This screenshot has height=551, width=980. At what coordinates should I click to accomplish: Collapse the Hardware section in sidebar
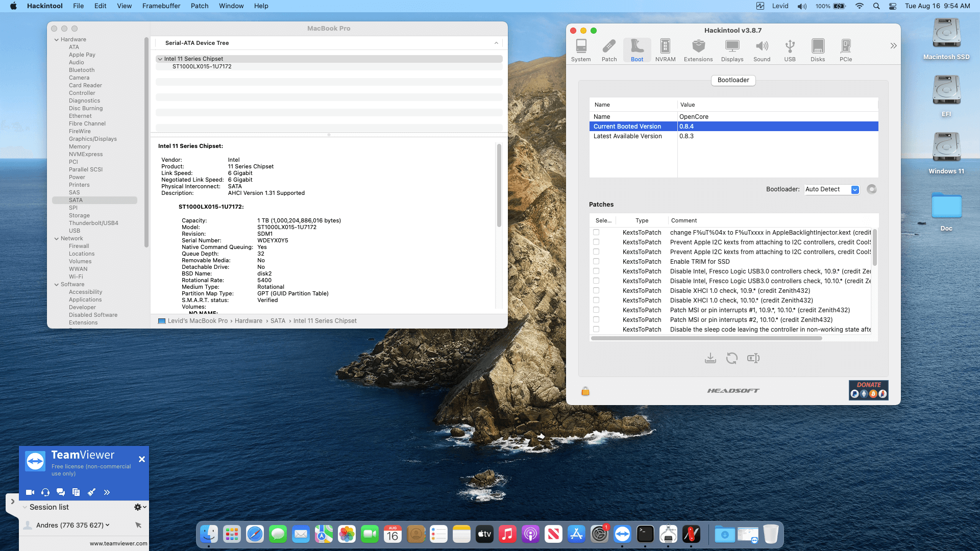pos(57,40)
